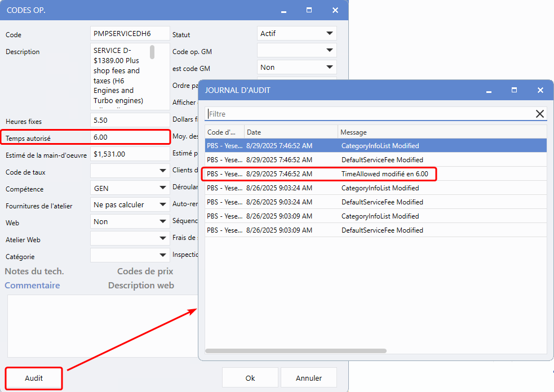
Task: Close the Journal d'audit dialog
Action: pos(540,90)
